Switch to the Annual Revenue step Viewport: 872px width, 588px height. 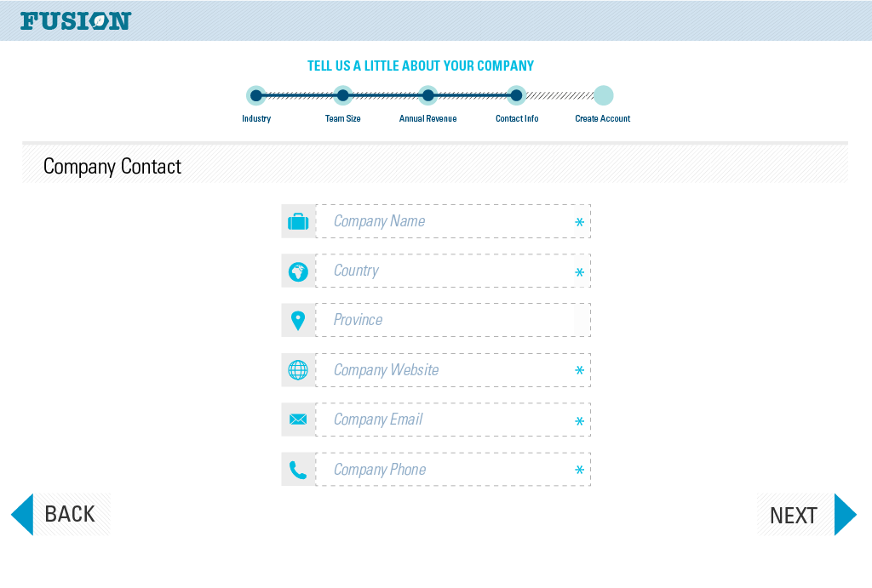pyautogui.click(x=427, y=95)
